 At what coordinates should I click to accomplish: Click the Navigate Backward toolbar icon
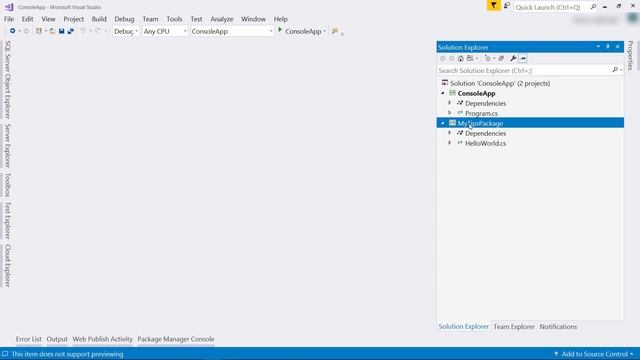(x=13, y=31)
